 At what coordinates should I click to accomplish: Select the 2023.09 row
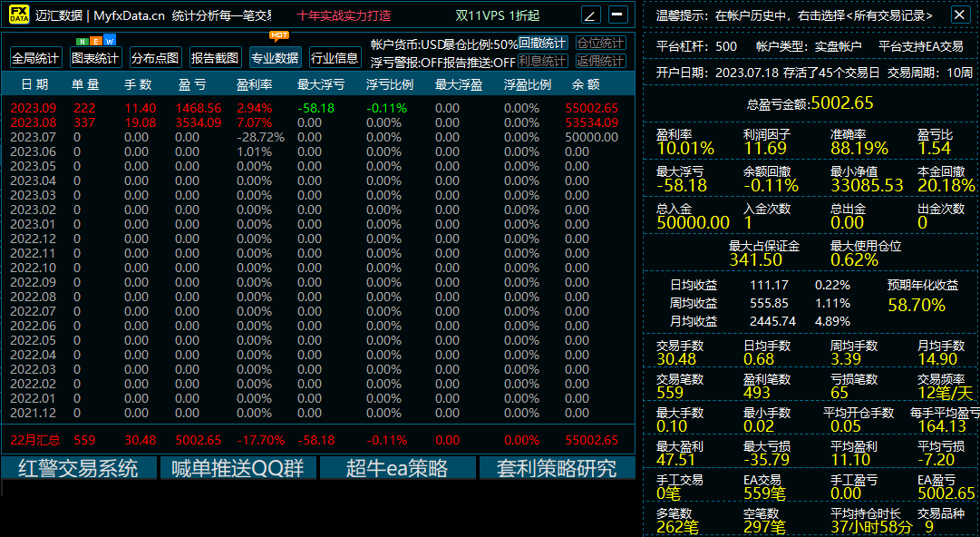(317, 108)
